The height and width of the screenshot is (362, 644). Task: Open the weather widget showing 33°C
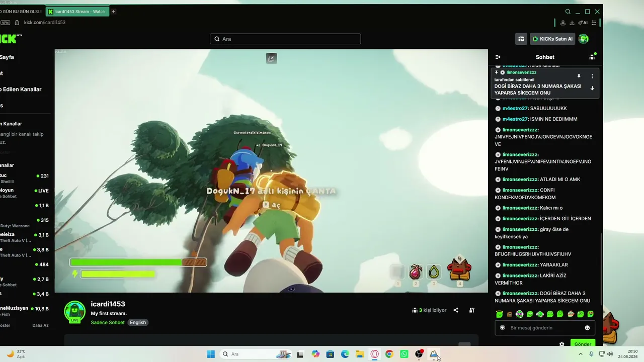point(16,354)
